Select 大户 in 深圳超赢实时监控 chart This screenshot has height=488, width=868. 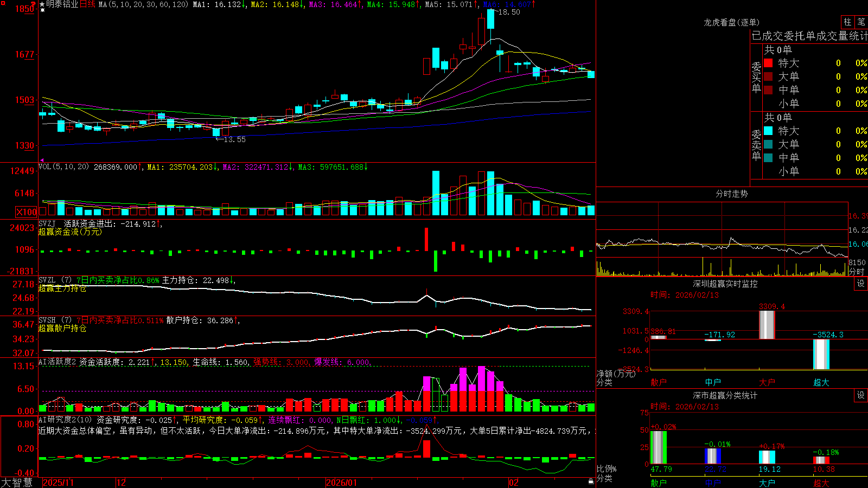coord(767,382)
